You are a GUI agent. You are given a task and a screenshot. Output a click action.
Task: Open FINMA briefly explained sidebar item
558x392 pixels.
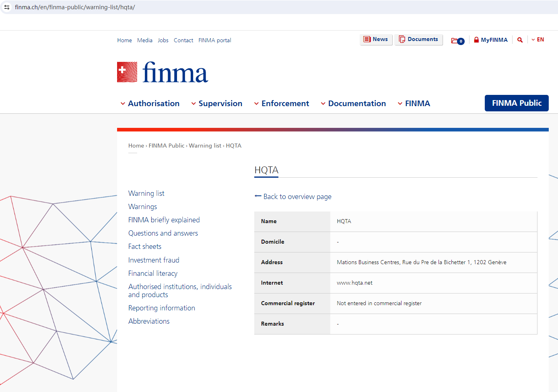tap(164, 220)
